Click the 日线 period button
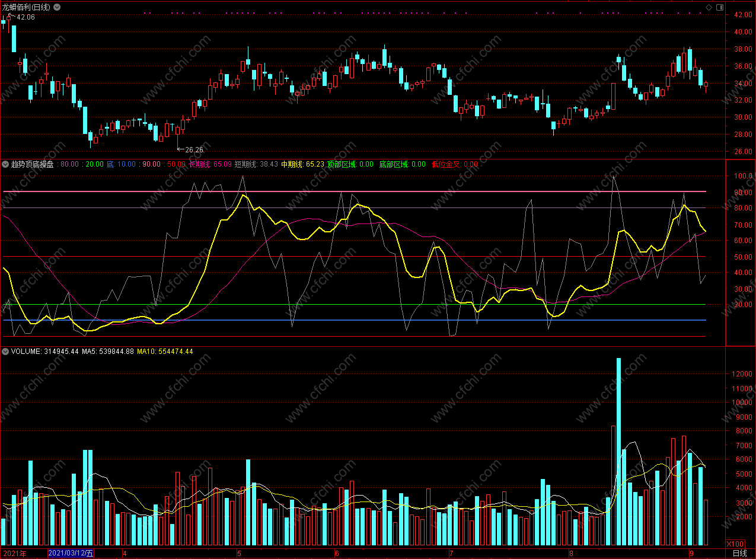Image resolution: width=756 pixels, height=559 pixels. point(740,554)
